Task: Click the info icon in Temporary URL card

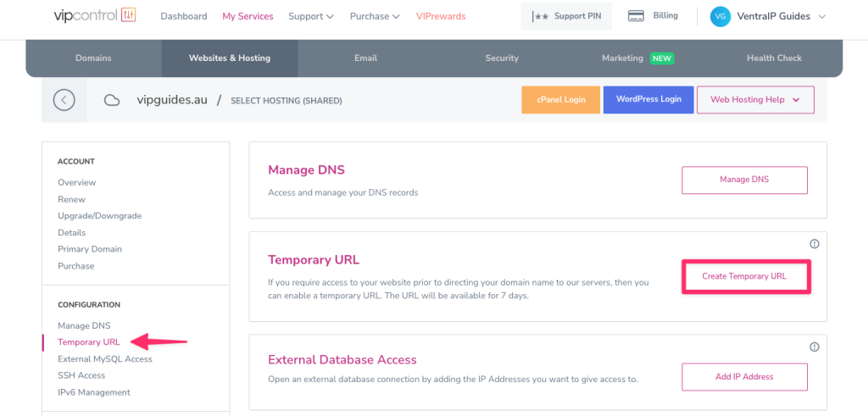Action: click(815, 244)
